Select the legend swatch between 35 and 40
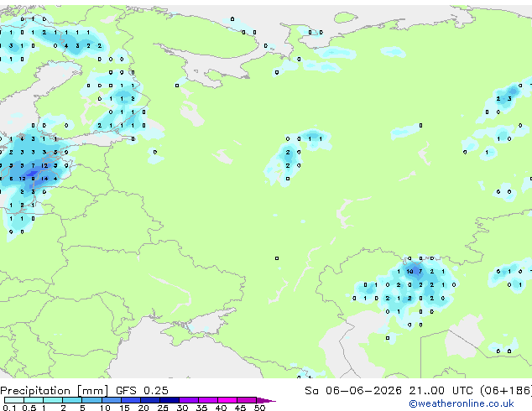Screen dimensions: 532x411 click(x=208, y=400)
